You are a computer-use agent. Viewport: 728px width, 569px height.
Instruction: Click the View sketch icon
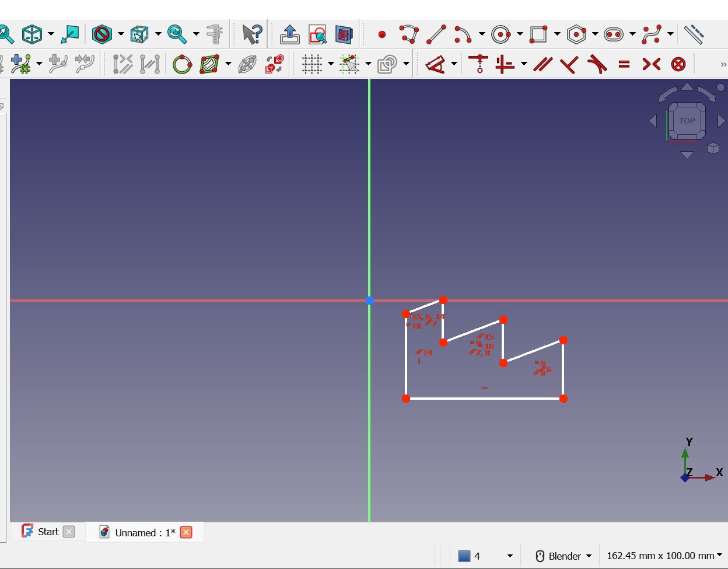pos(317,34)
